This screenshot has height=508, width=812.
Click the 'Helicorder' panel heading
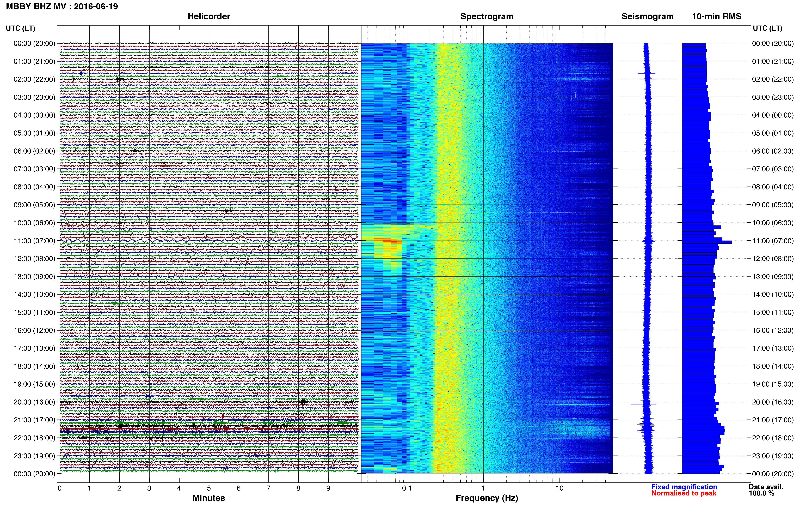tap(209, 16)
